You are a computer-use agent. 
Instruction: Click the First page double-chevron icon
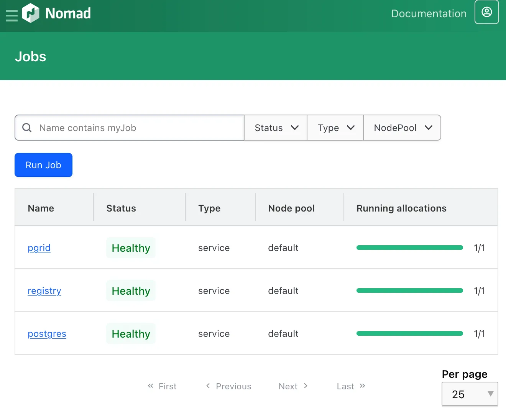click(151, 386)
